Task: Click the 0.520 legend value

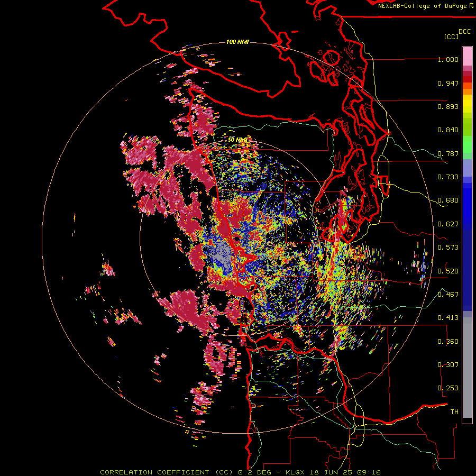Action: 448,271
